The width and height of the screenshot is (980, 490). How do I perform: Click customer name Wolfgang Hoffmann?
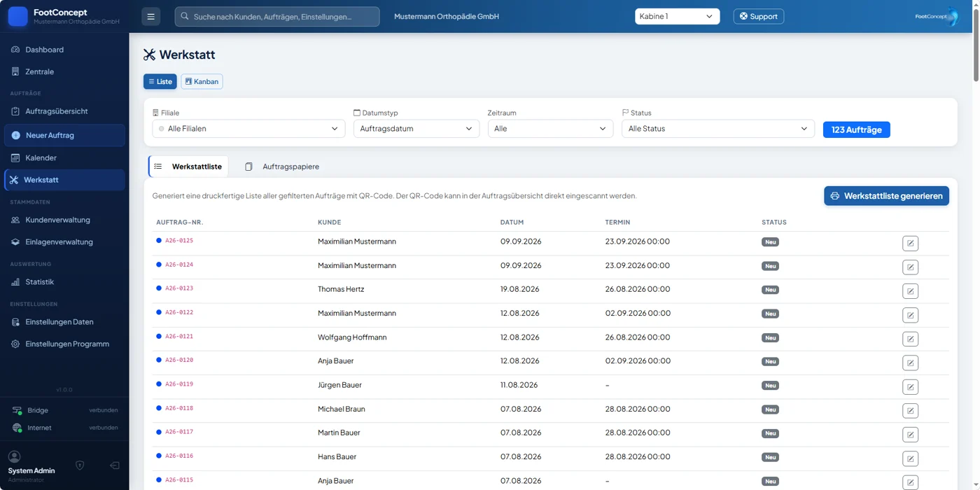point(352,337)
